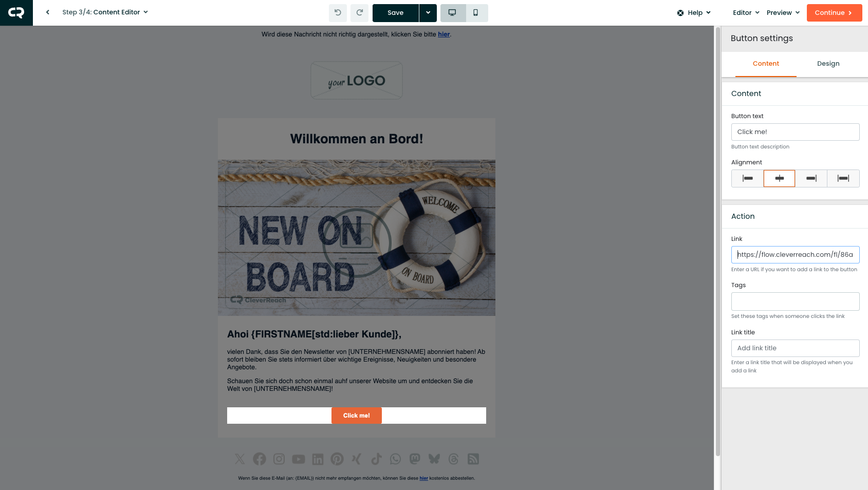Expand the Help menu
Image resolution: width=868 pixels, height=490 pixels.
coord(694,13)
